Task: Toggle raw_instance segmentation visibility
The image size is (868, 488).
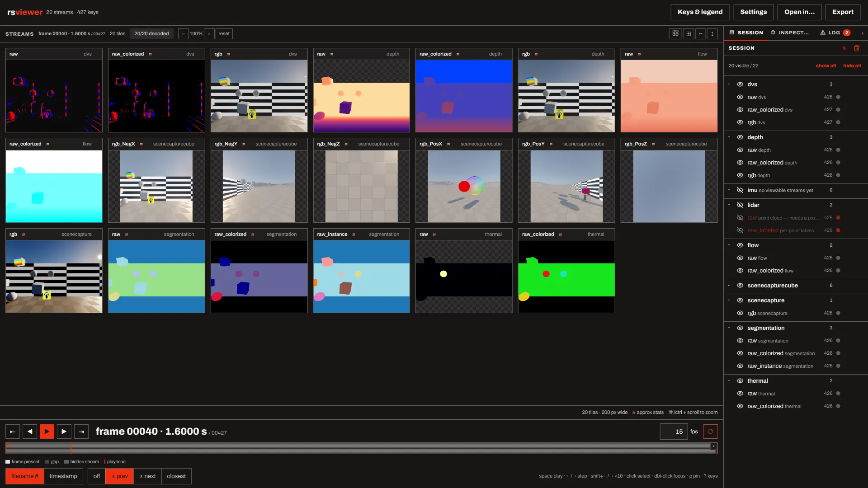Action: pos(740,366)
